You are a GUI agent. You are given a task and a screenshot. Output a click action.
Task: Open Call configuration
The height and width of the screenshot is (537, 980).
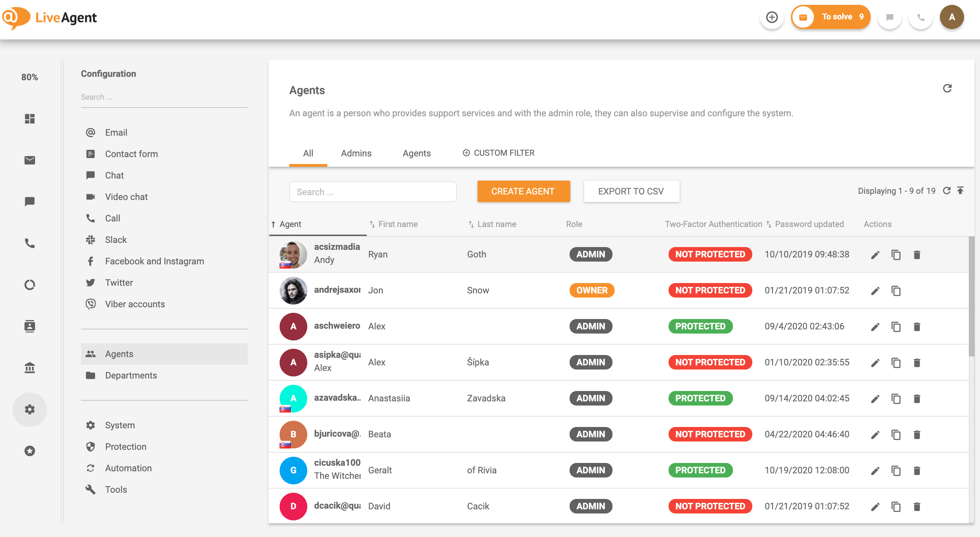coord(164,218)
